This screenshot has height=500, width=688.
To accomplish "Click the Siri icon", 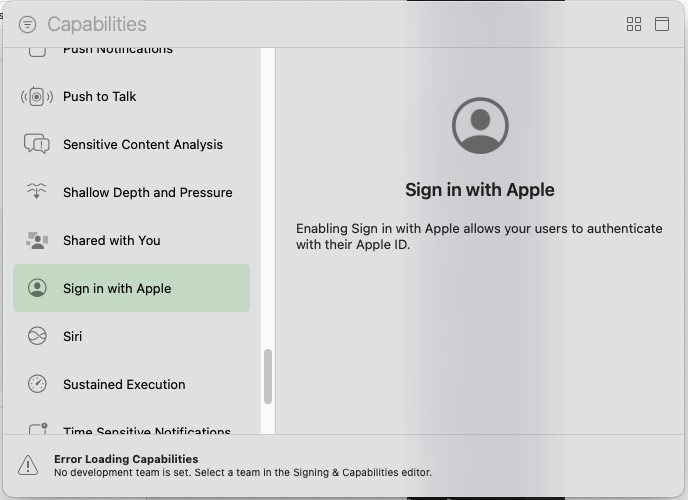I will coord(37,336).
